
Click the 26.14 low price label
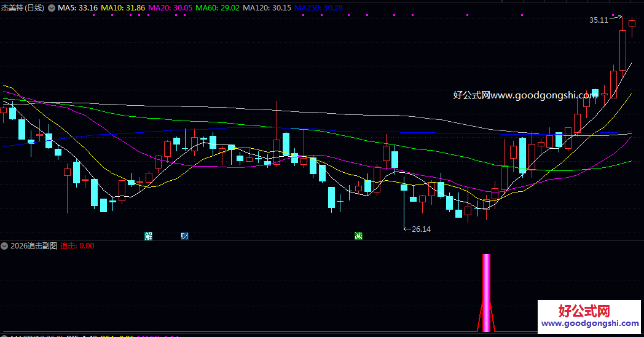coord(421,229)
